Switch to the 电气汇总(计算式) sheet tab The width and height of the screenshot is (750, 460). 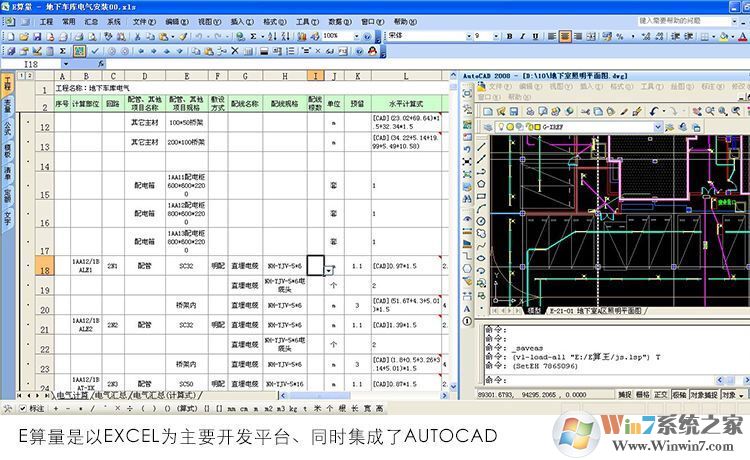[x=164, y=395]
